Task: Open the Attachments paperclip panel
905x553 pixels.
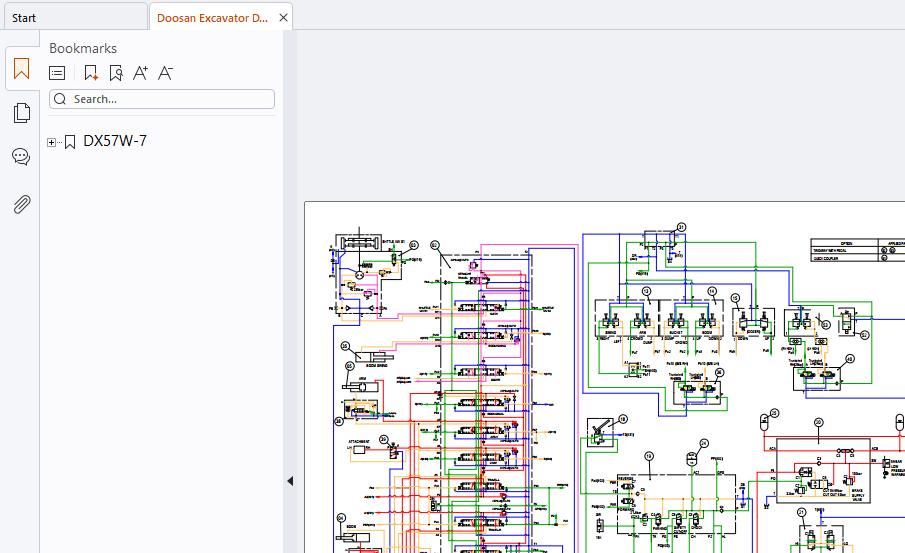Action: [x=21, y=204]
